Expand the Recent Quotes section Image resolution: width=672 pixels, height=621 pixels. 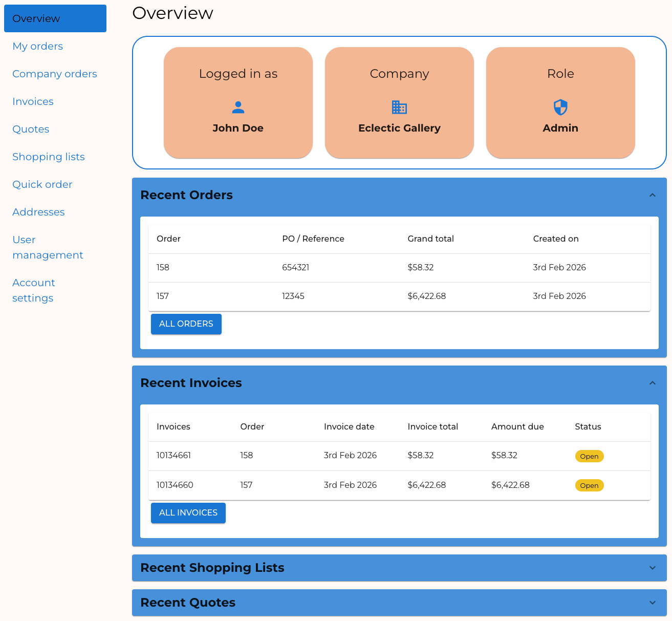652,603
